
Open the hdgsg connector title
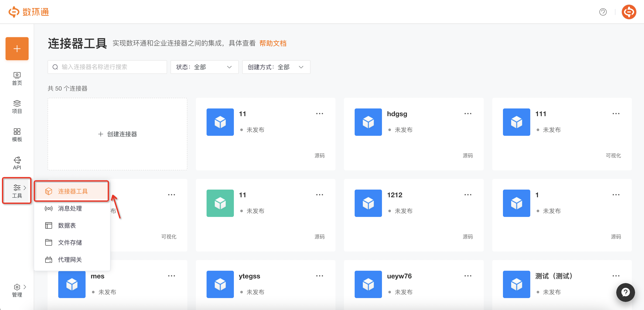pyautogui.click(x=397, y=114)
